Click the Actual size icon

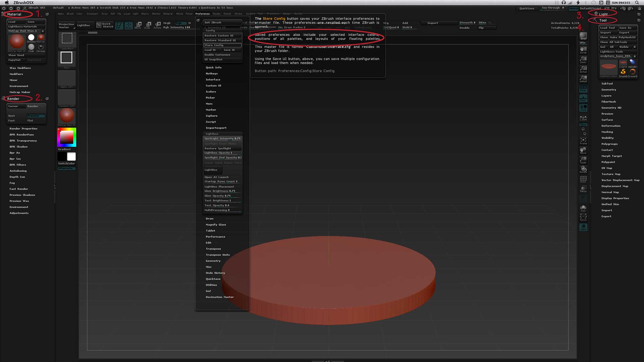(x=583, y=69)
